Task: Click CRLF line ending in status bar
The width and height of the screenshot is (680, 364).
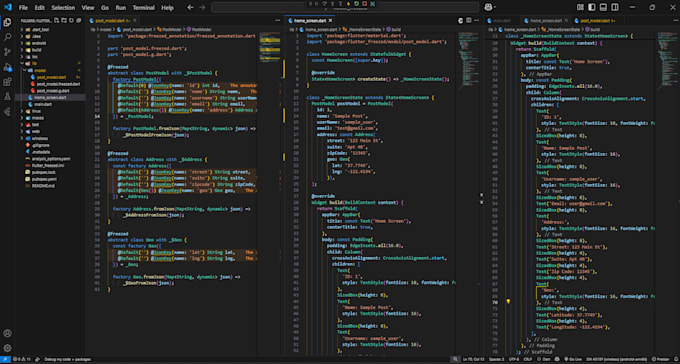Action: [x=528, y=359]
